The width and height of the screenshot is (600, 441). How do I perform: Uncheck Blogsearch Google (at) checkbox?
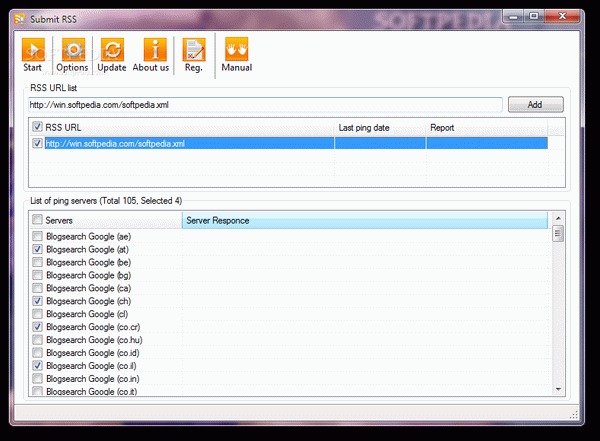[x=37, y=249]
